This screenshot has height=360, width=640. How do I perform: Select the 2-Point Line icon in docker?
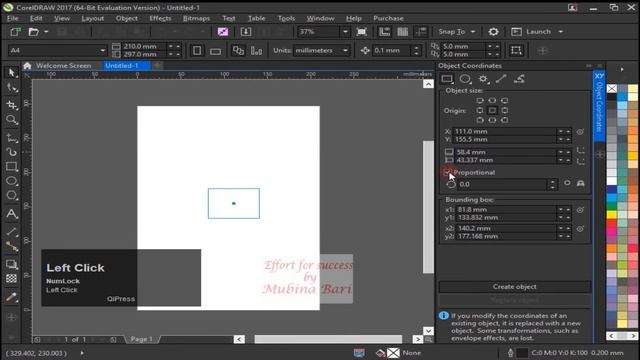coord(501,79)
